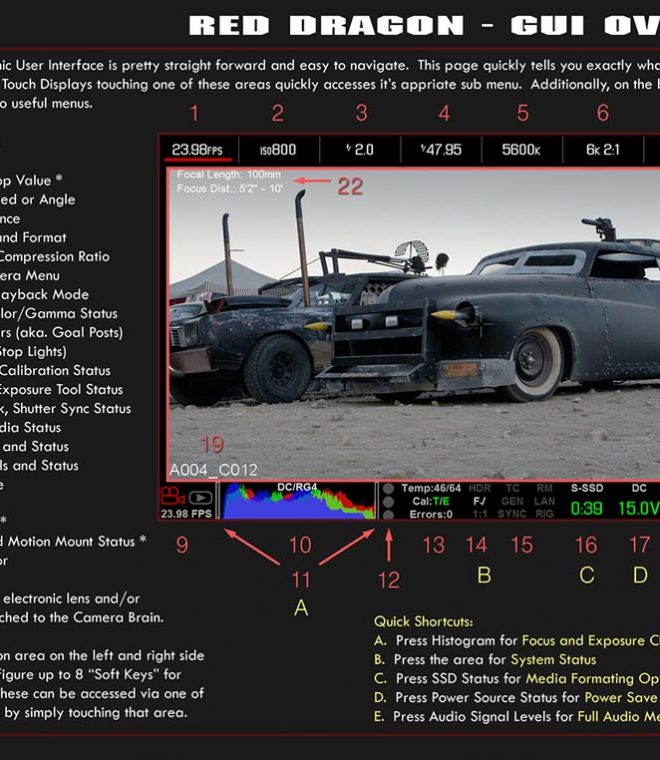Tap the 1:1 zoom status indicator
The height and width of the screenshot is (760, 660).
click(480, 514)
